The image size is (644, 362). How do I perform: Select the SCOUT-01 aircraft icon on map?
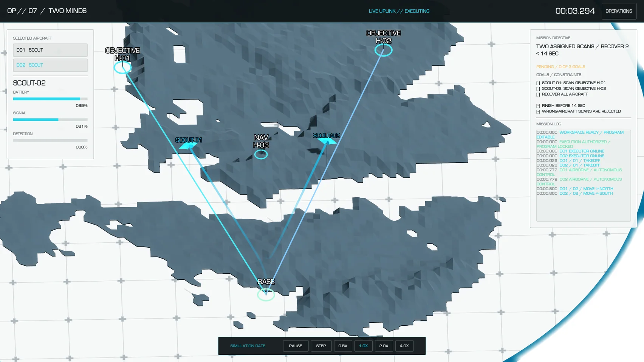pos(188,146)
